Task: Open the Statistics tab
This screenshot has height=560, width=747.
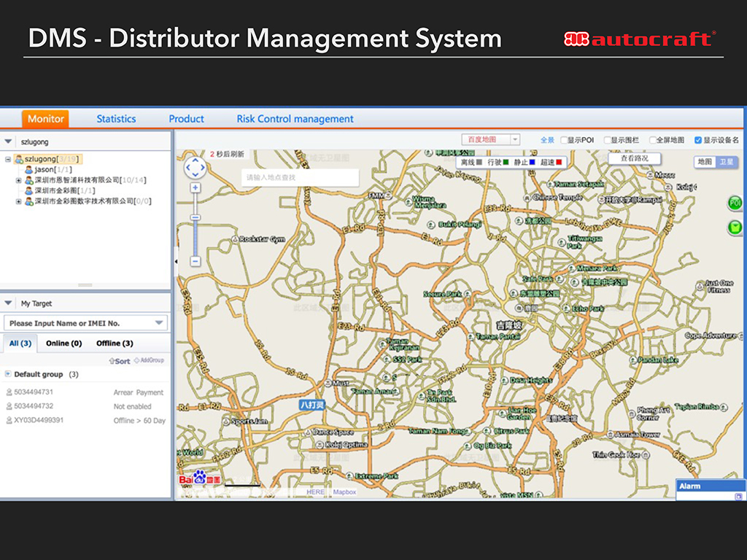Action: (x=116, y=119)
